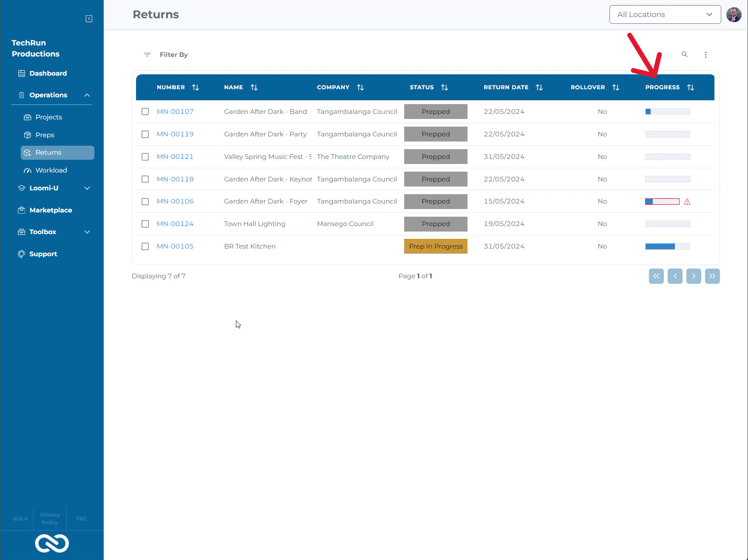Image resolution: width=748 pixels, height=560 pixels.
Task: Open user profile avatar
Action: (734, 14)
